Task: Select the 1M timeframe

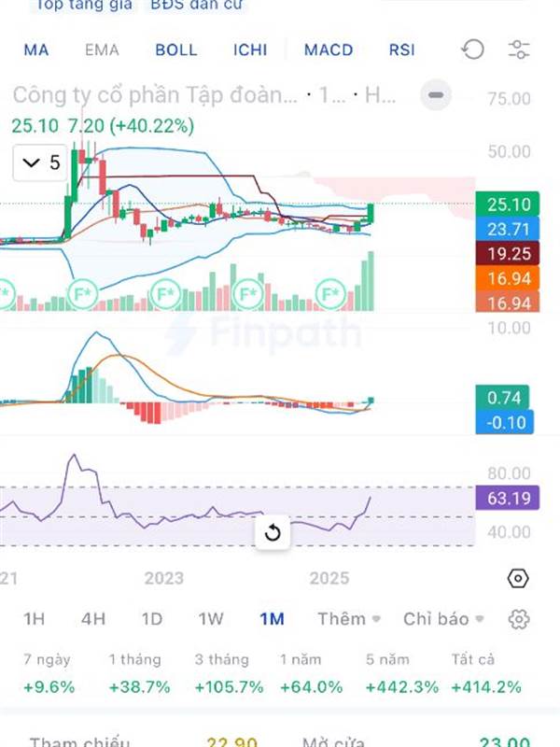Action: click(x=272, y=619)
